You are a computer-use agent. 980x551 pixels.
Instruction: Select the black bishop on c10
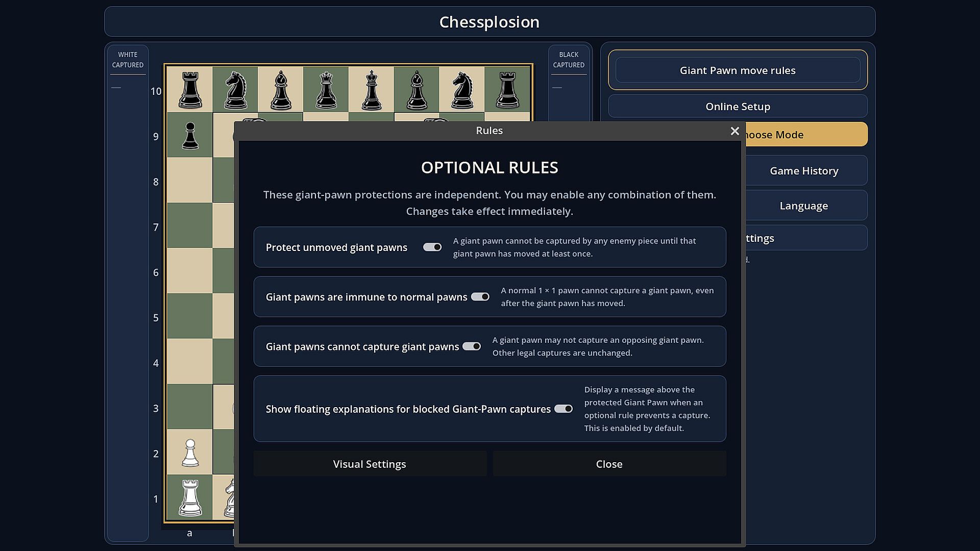(x=280, y=90)
